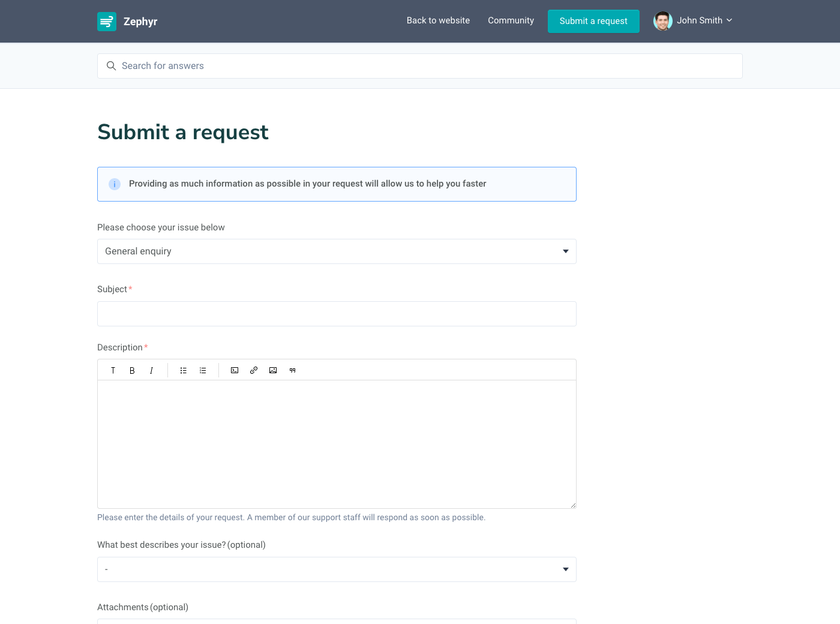Insert a bulleted list
Viewport: 840px width, 624px height.
[x=184, y=370]
